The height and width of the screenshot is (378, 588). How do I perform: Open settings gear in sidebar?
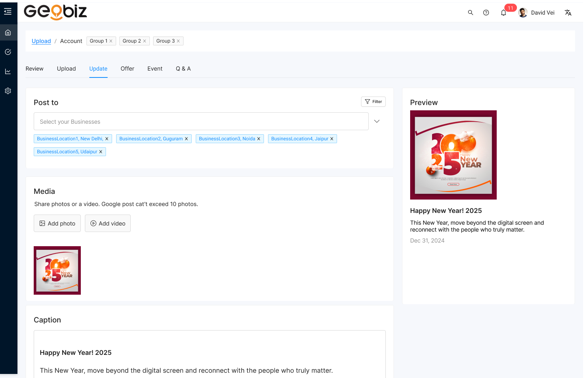click(x=8, y=91)
